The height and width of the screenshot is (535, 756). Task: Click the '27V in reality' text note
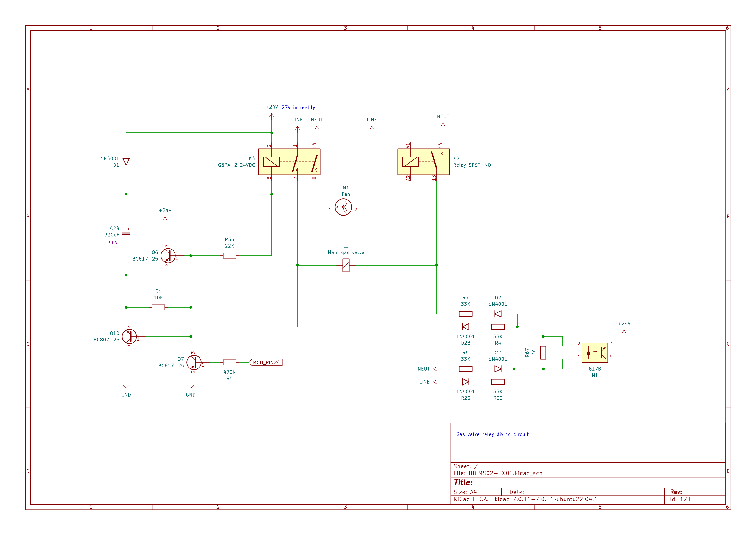pyautogui.click(x=298, y=108)
